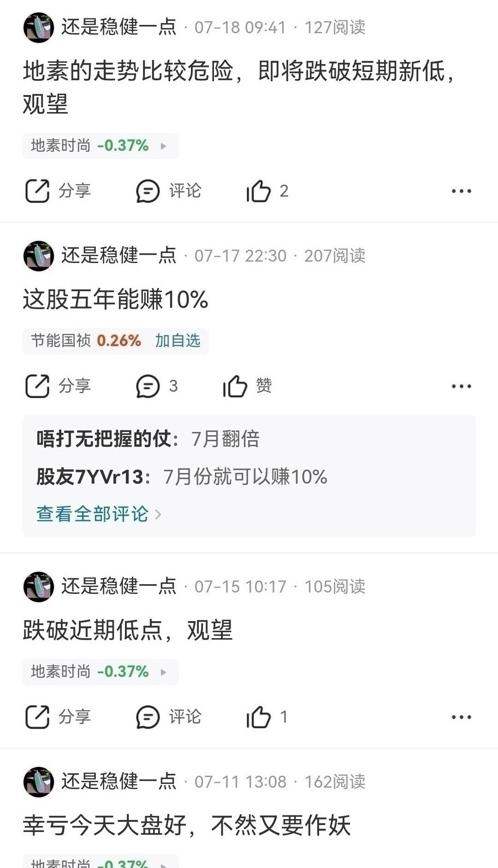
Task: Open three-dot menu on 07-17 post
Action: point(462,386)
